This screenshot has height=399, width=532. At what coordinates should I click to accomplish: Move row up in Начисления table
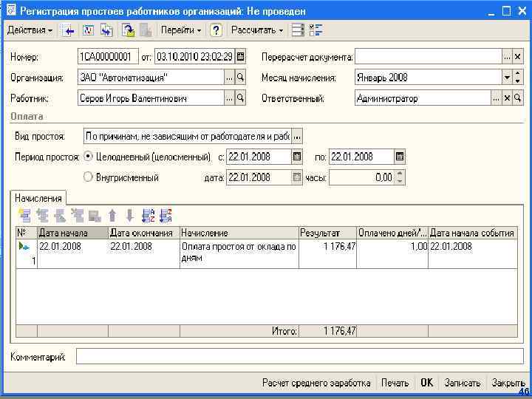tap(112, 216)
